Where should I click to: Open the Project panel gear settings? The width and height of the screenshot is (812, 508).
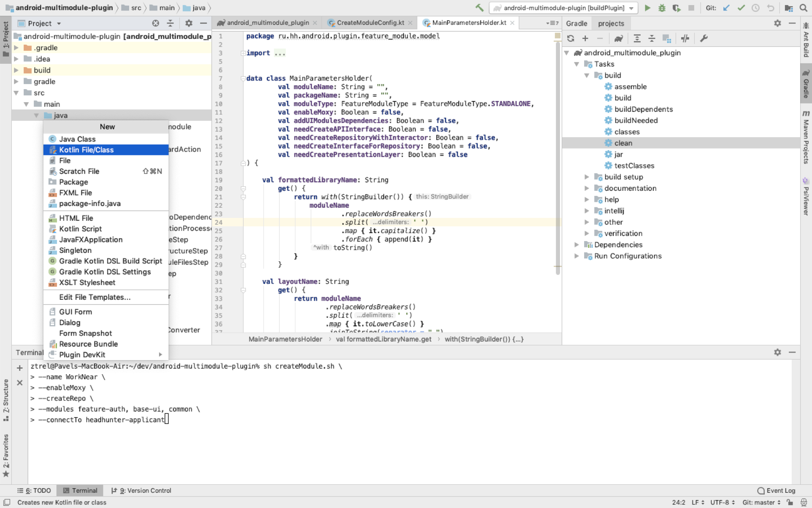coord(189,23)
